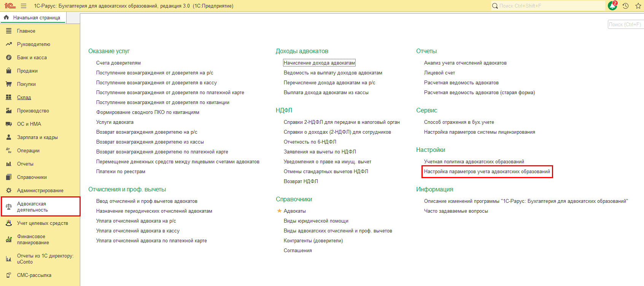Click the ОС и НМА truck icon
The height and width of the screenshot is (286, 644).
tap(9, 124)
